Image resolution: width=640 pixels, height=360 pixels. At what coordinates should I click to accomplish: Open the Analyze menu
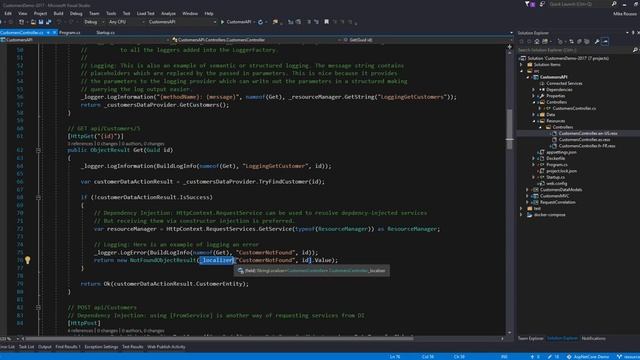coord(168,13)
